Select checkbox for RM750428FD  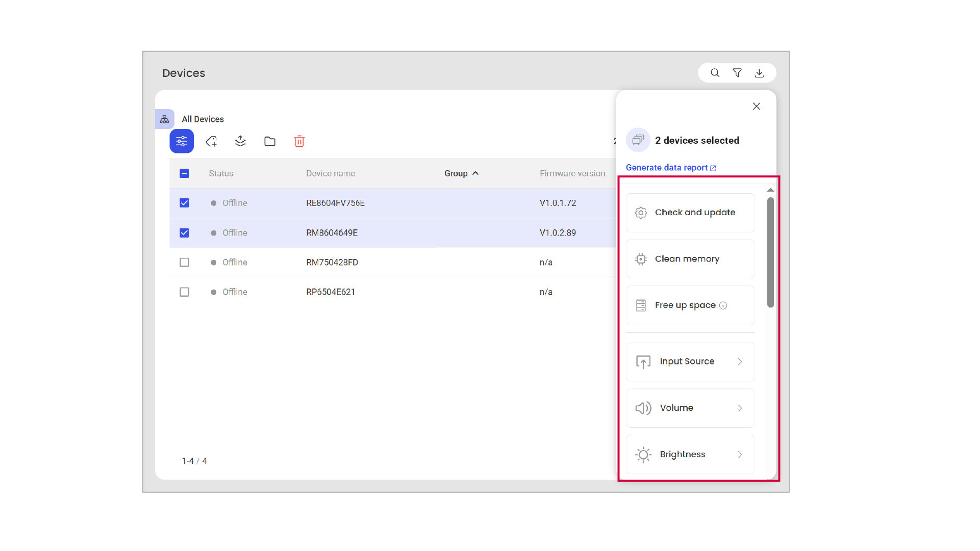point(184,262)
